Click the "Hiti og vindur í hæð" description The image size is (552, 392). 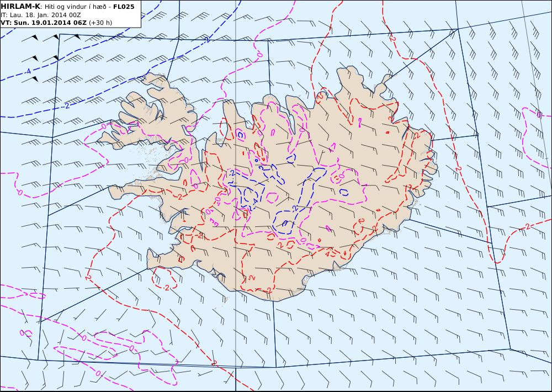coord(76,7)
